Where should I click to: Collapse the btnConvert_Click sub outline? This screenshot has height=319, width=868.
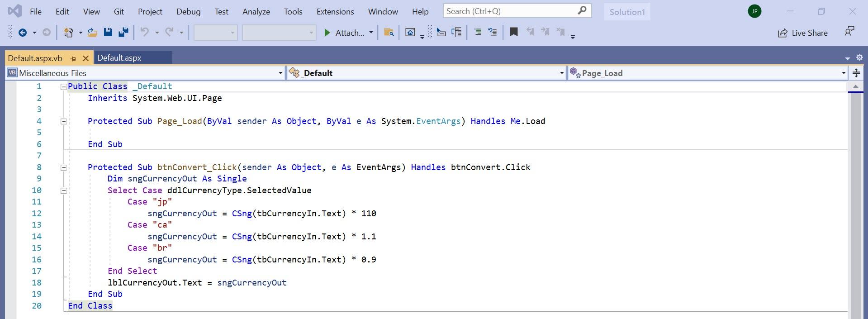(x=63, y=167)
